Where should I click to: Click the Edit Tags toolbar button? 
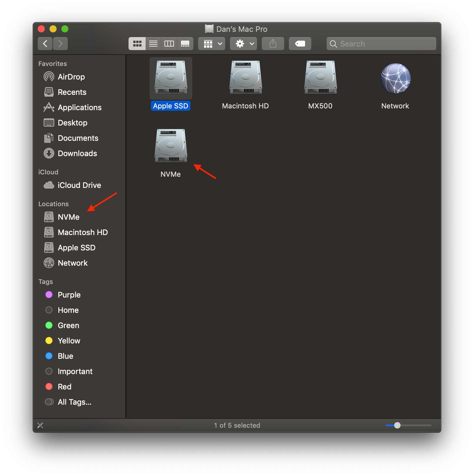[x=300, y=44]
